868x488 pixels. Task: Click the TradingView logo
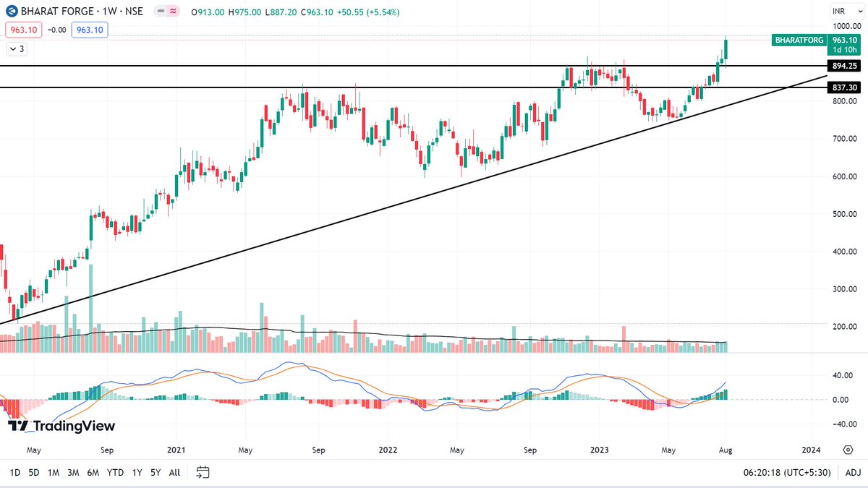pyautogui.click(x=61, y=427)
